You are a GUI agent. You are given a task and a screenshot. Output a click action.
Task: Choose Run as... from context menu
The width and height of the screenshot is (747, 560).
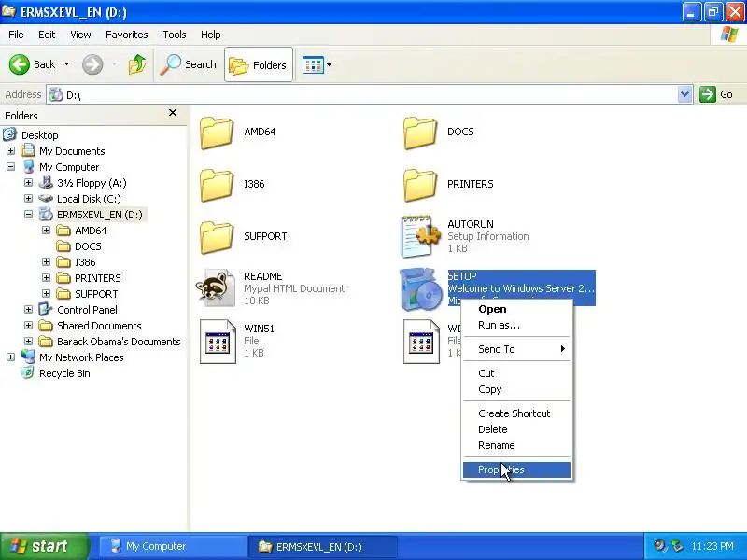click(516, 325)
